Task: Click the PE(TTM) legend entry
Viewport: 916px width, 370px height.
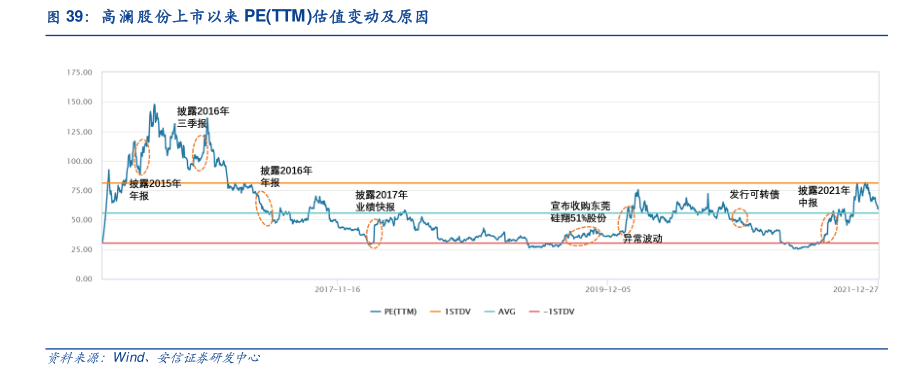Action: (394, 312)
